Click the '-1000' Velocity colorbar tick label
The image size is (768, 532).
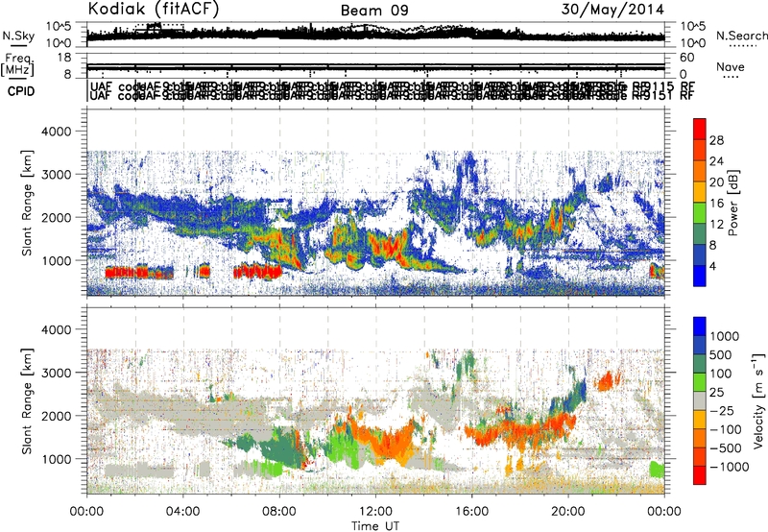click(x=730, y=467)
